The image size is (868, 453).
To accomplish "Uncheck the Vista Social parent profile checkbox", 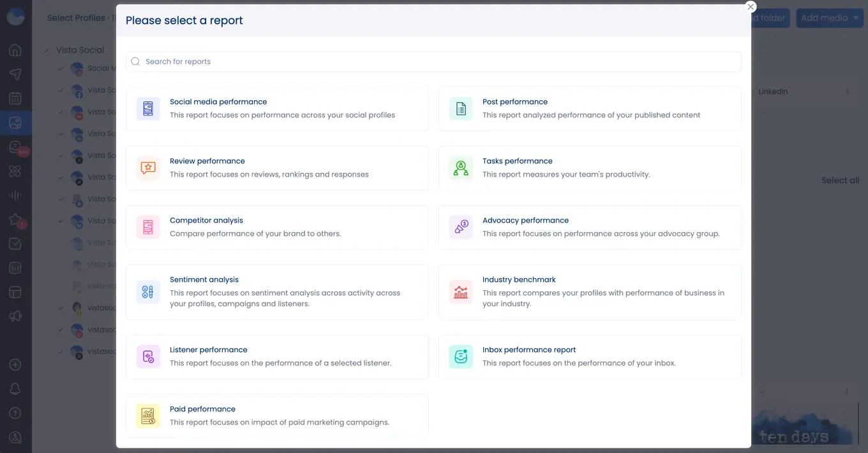I will click(x=45, y=49).
